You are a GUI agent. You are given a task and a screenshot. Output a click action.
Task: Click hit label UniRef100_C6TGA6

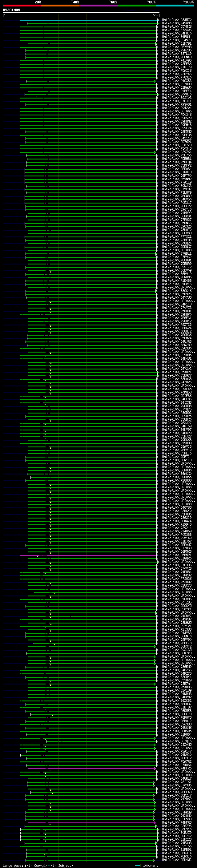(177, 111)
